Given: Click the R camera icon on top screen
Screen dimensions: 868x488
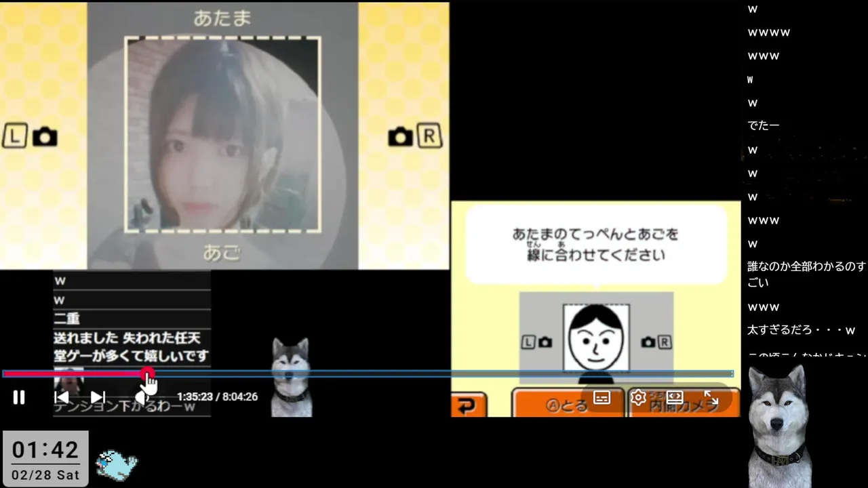Looking at the screenshot, I should (415, 137).
